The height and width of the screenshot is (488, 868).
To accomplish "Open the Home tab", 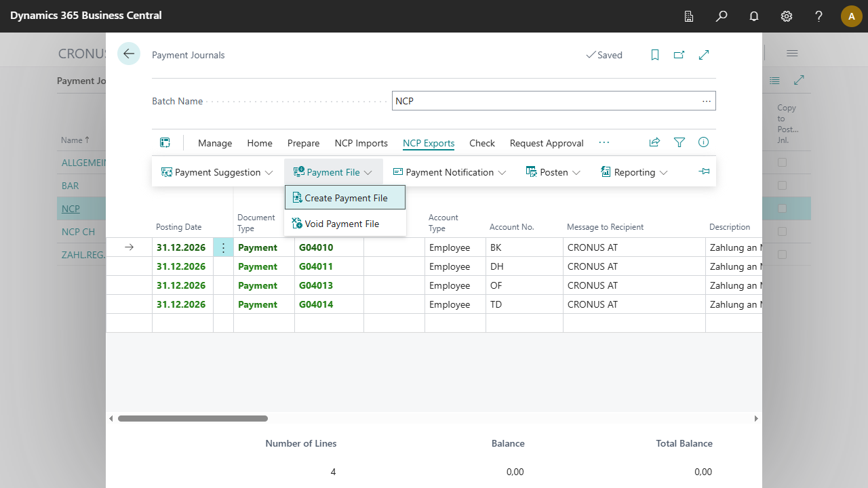I will (260, 143).
